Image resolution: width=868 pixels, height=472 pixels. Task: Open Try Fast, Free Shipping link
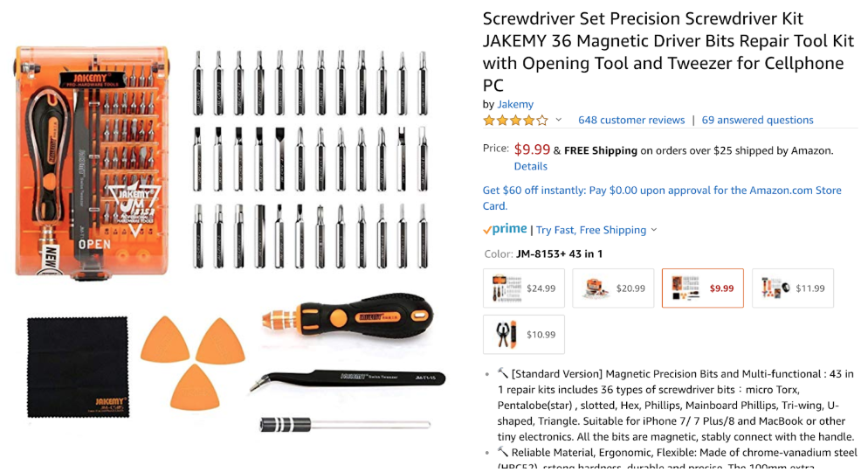(x=590, y=230)
